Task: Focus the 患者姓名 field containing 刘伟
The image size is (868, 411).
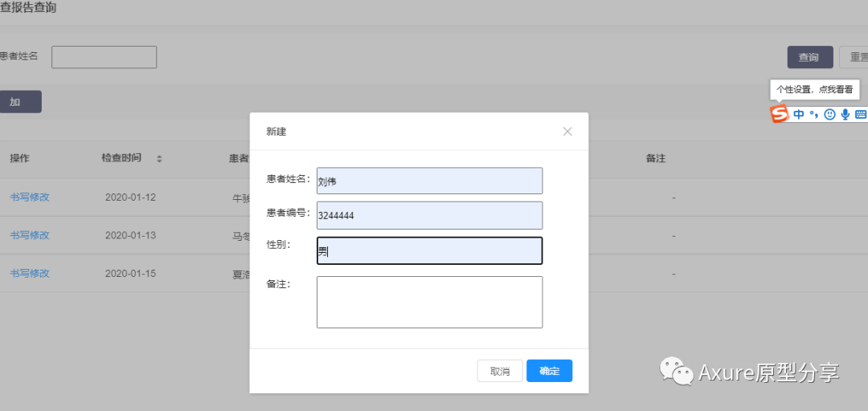Action: (429, 181)
